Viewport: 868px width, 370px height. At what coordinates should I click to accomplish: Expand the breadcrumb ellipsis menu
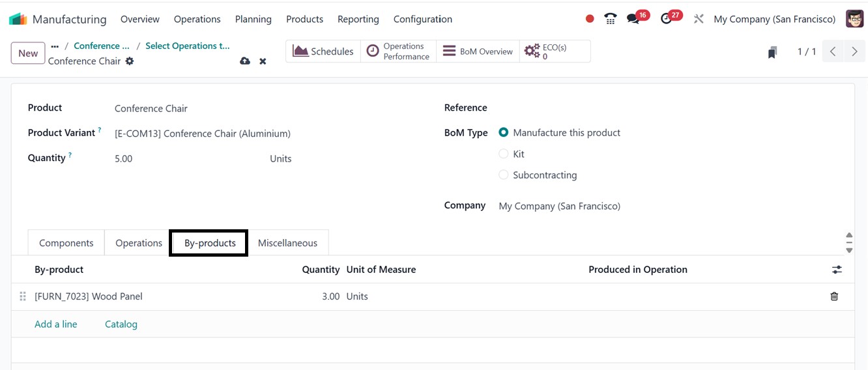(55, 46)
